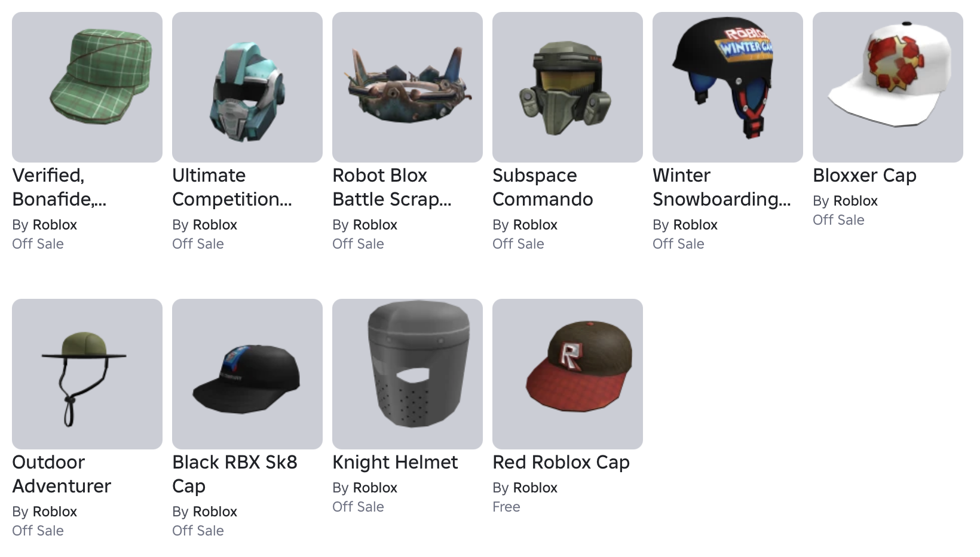
Task: Click the white Bloxxer Cap image
Action: [x=888, y=87]
